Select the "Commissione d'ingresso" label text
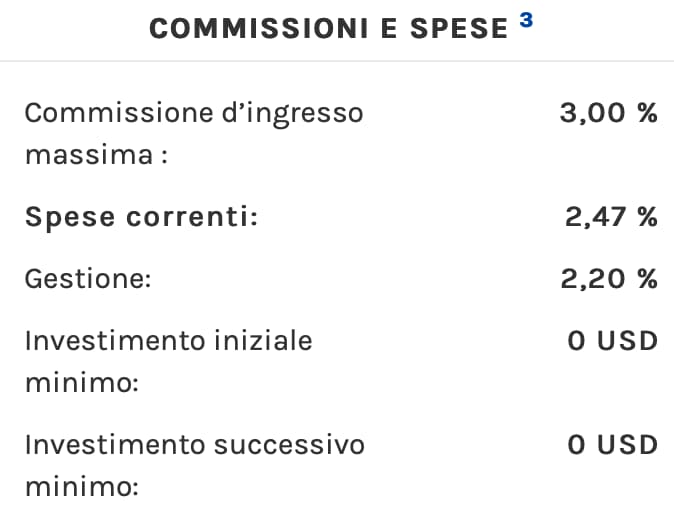The height and width of the screenshot is (512, 674). 193,112
